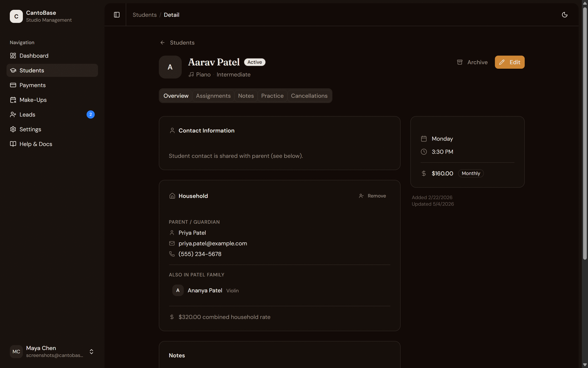Click the Monthly billing badge
Screen dimensions: 588x368
[x=471, y=173]
